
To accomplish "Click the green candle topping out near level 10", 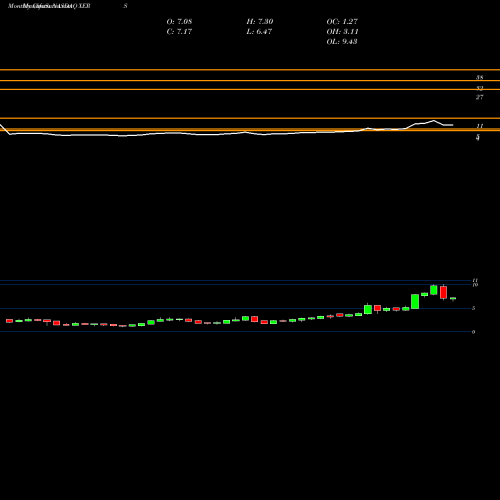I will (x=434, y=290).
